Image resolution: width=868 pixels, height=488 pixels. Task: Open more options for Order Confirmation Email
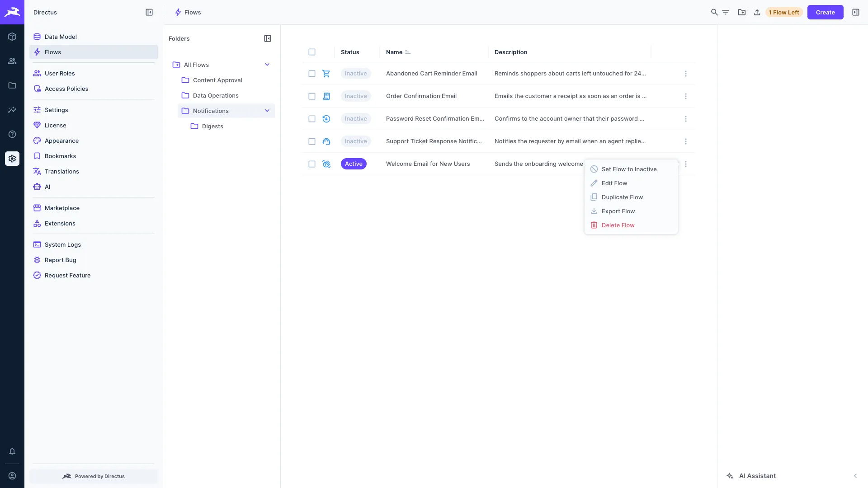click(x=686, y=96)
